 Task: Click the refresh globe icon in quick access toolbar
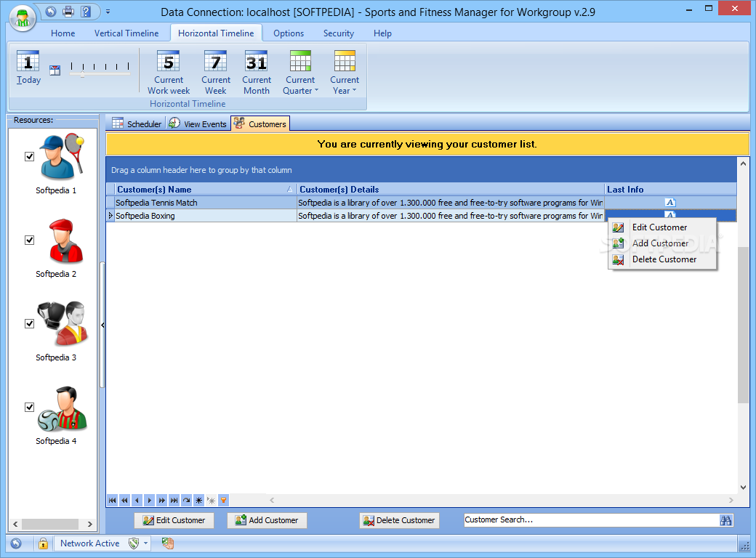click(x=51, y=12)
